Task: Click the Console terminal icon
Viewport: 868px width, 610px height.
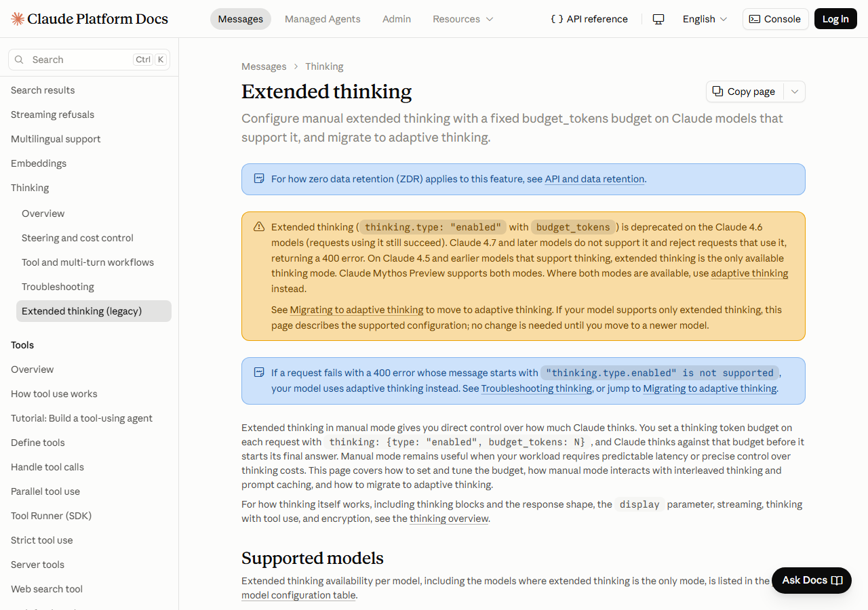Action: point(754,19)
